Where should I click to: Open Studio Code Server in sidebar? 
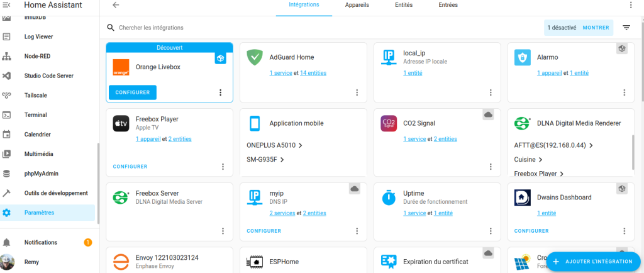(x=48, y=76)
